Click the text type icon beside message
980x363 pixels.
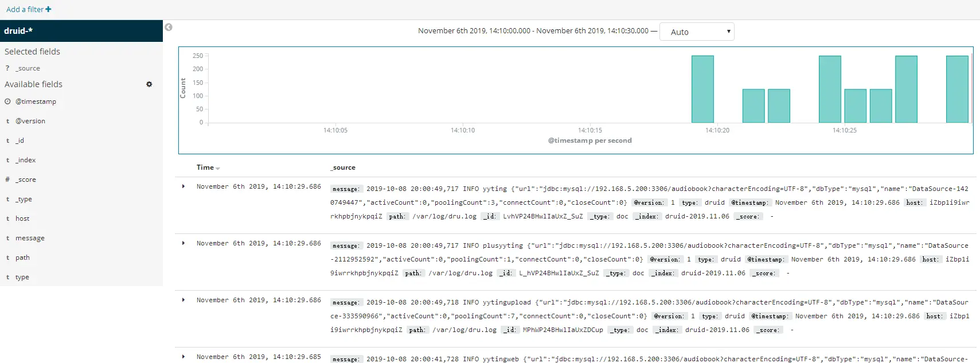(7, 238)
